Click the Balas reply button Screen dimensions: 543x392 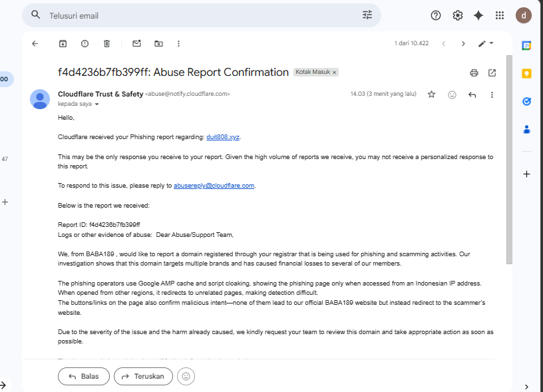[x=84, y=377]
